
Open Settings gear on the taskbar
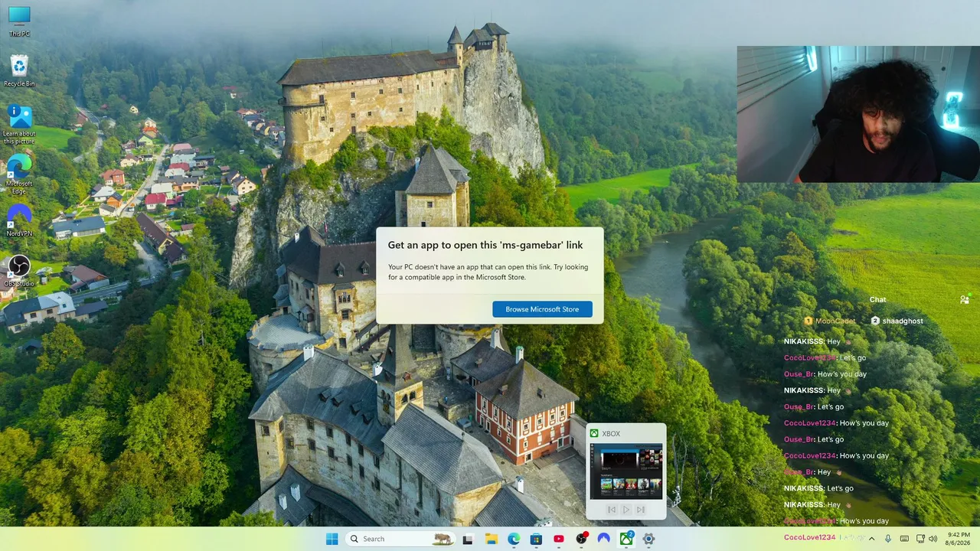648,539
